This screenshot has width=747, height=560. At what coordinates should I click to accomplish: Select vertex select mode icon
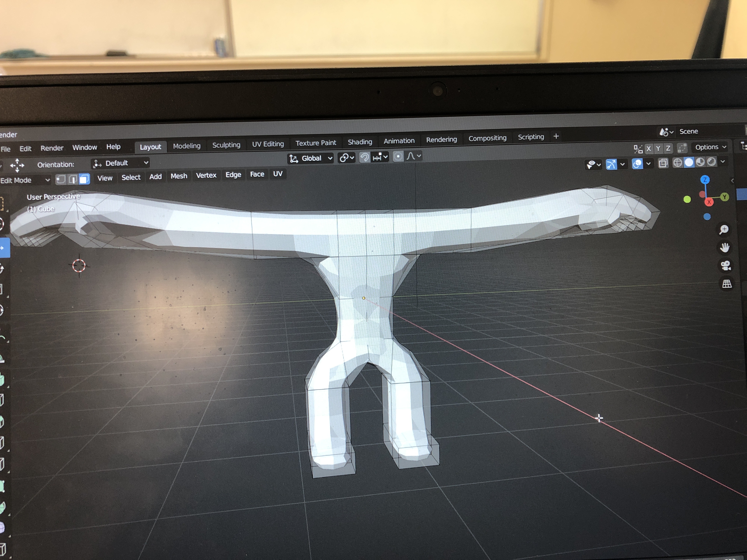click(x=61, y=179)
